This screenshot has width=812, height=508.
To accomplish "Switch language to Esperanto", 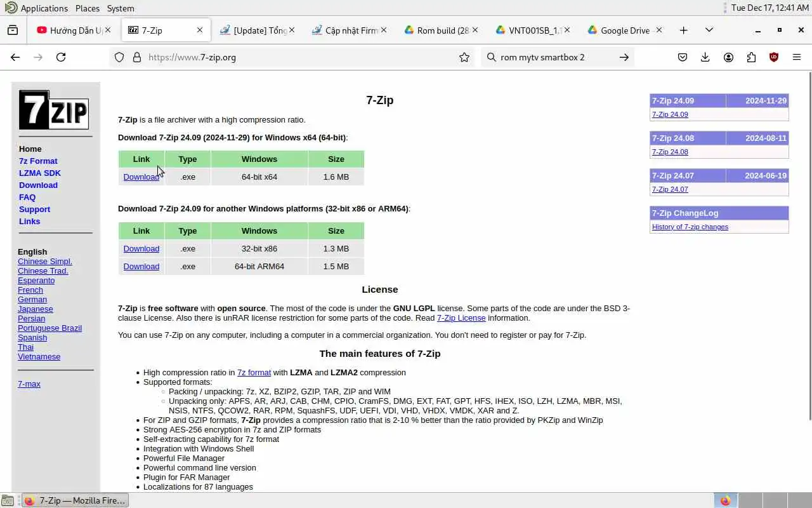I will 36,281.
